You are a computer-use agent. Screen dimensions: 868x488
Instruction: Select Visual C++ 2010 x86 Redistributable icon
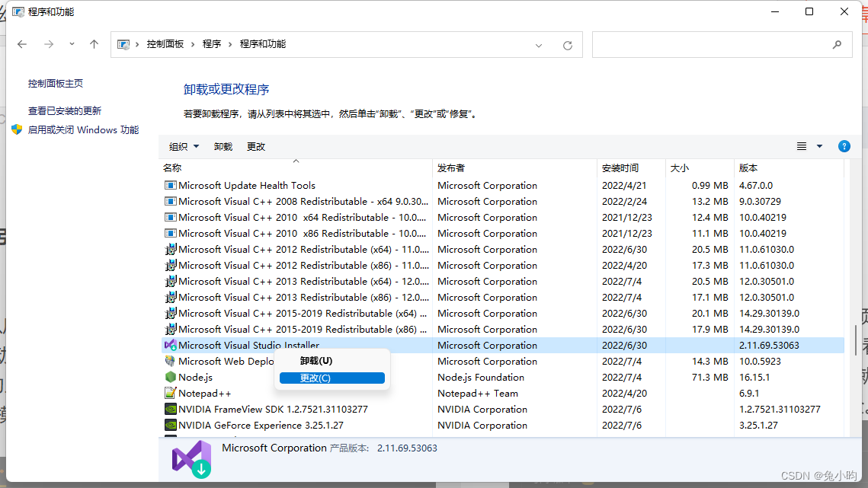tap(171, 234)
